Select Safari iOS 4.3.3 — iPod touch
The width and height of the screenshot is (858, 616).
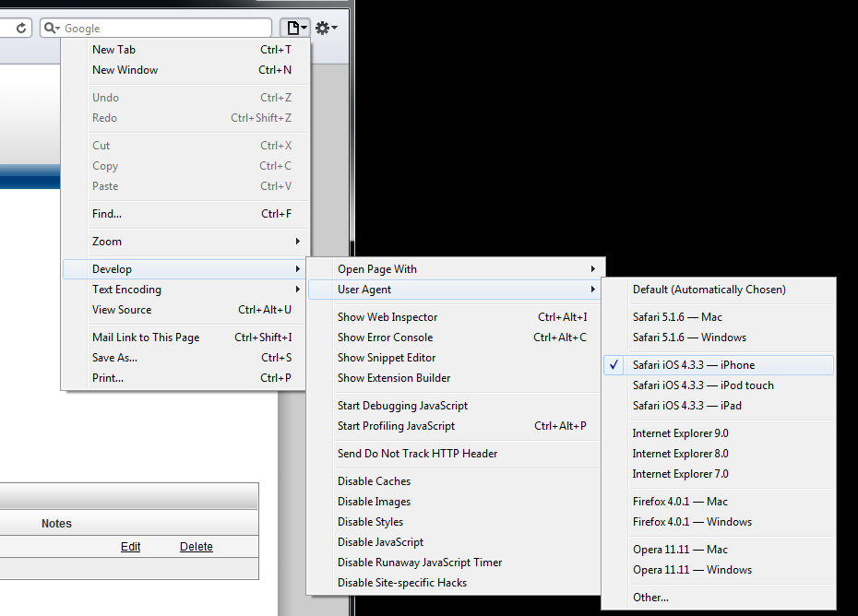pyautogui.click(x=719, y=385)
